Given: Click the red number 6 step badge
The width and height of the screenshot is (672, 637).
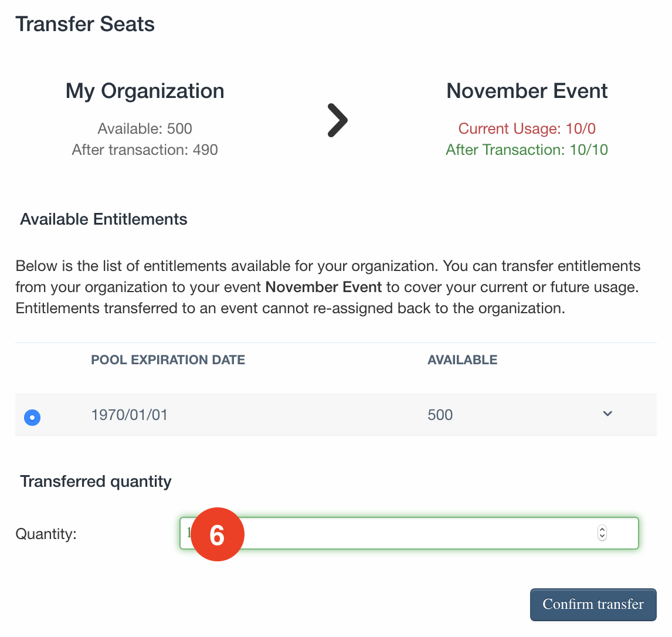Looking at the screenshot, I should 218,534.
